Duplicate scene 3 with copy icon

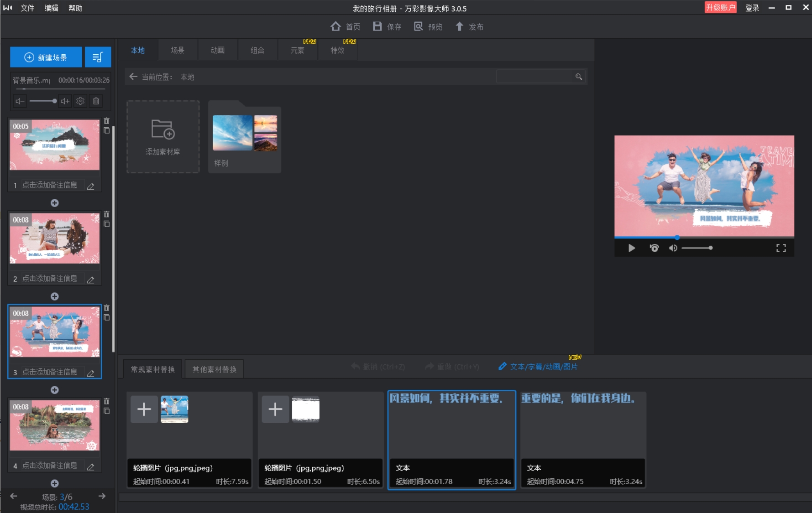[x=106, y=317]
